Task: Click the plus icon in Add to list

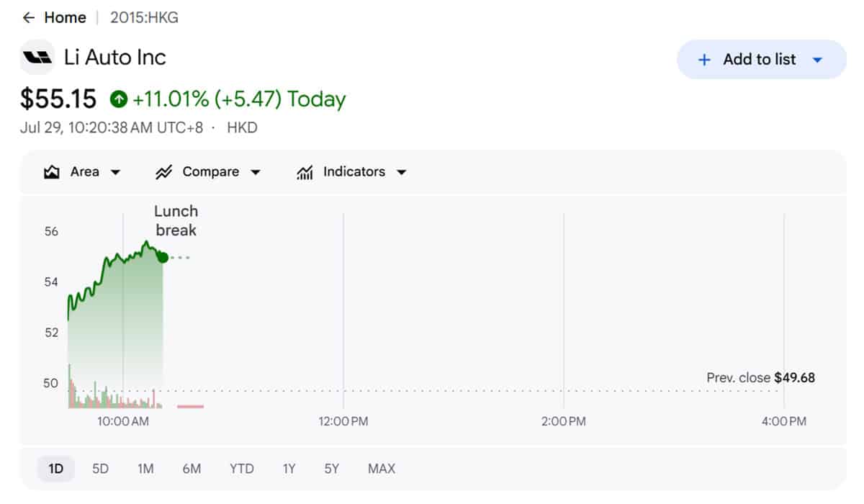Action: pos(705,60)
